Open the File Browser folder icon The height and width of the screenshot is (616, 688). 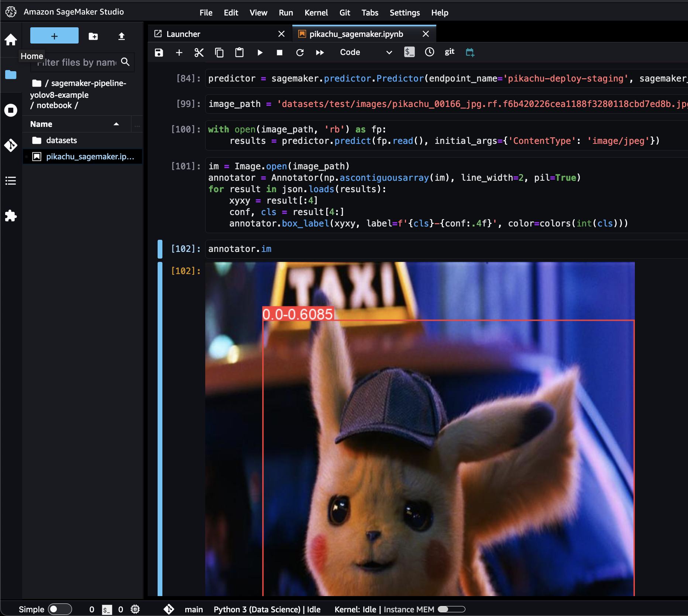point(11,75)
